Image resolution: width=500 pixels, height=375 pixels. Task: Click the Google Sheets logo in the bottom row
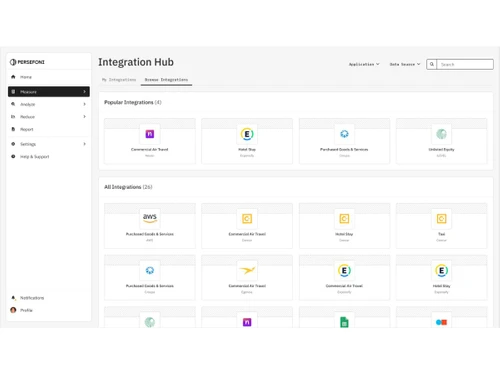(x=344, y=322)
